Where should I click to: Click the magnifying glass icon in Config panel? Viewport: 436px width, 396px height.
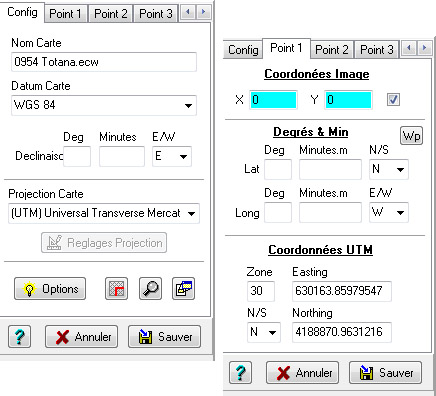click(150, 289)
